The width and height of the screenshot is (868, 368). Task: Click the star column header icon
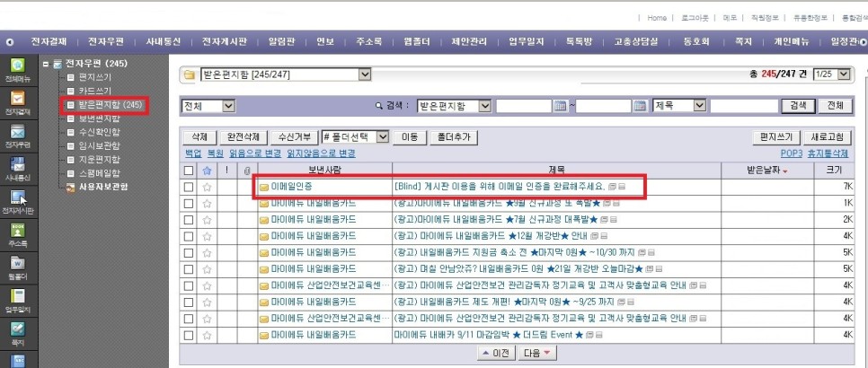pos(207,171)
